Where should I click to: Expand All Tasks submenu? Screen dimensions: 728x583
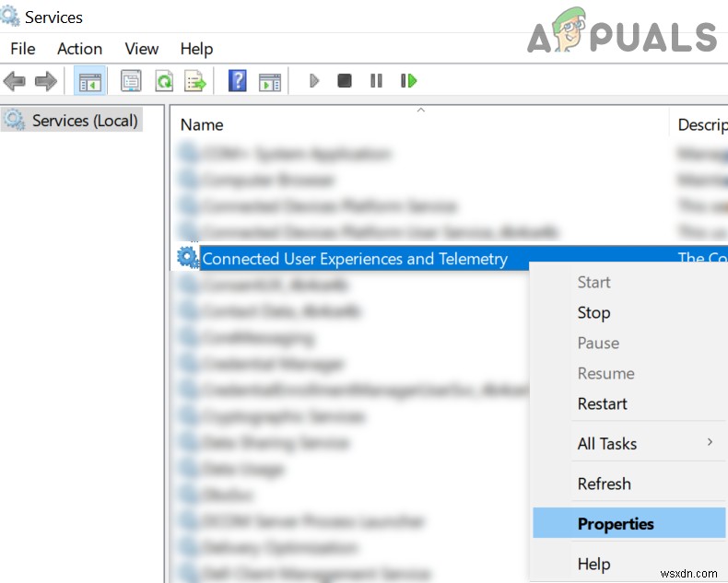(x=629, y=444)
